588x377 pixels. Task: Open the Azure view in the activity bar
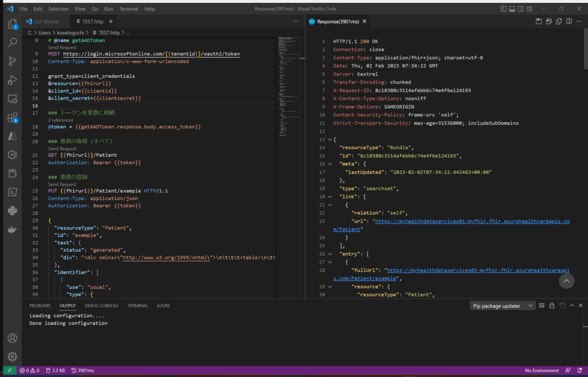click(x=12, y=136)
